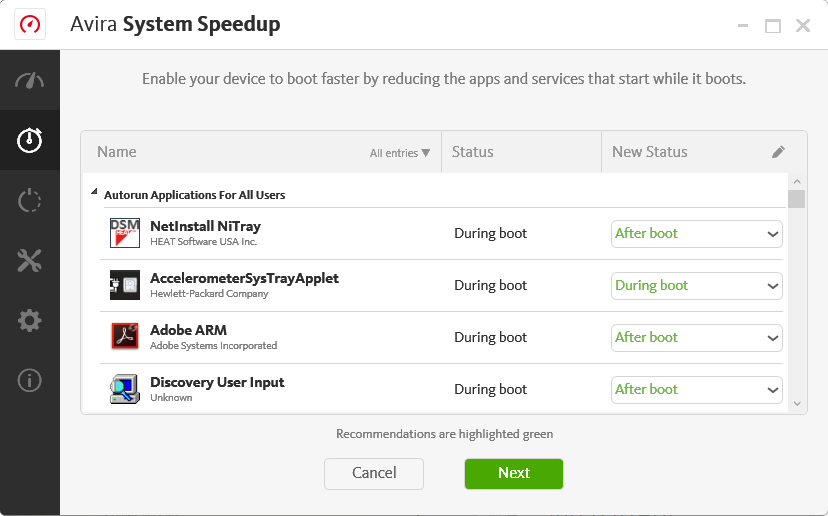
Task: Open the settings gear sidebar icon
Action: pos(30,321)
